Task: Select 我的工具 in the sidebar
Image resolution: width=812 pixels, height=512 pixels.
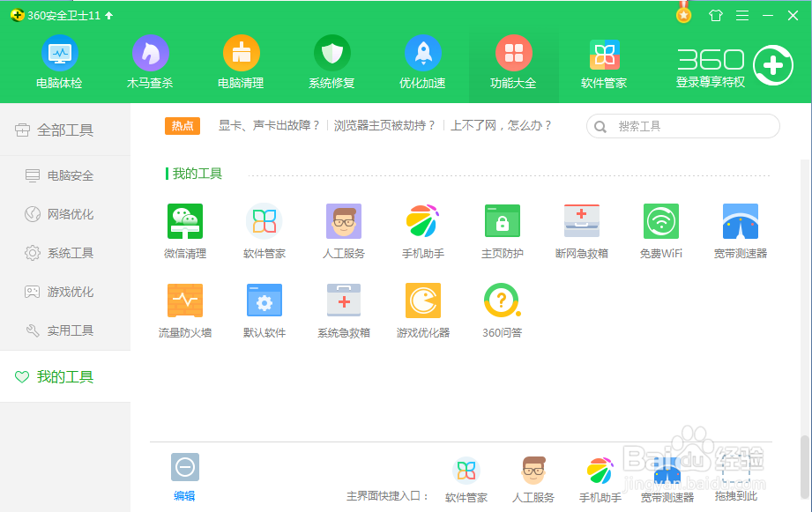Action: coord(65,376)
